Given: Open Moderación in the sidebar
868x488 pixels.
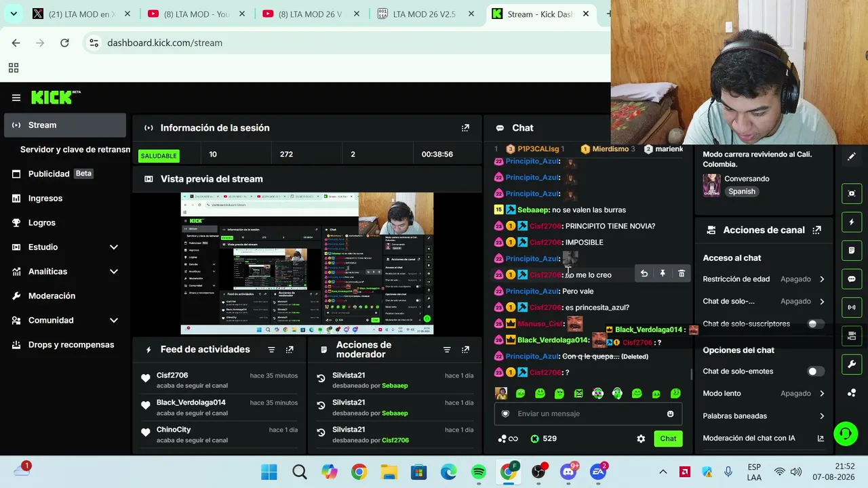Looking at the screenshot, I should [65, 296].
